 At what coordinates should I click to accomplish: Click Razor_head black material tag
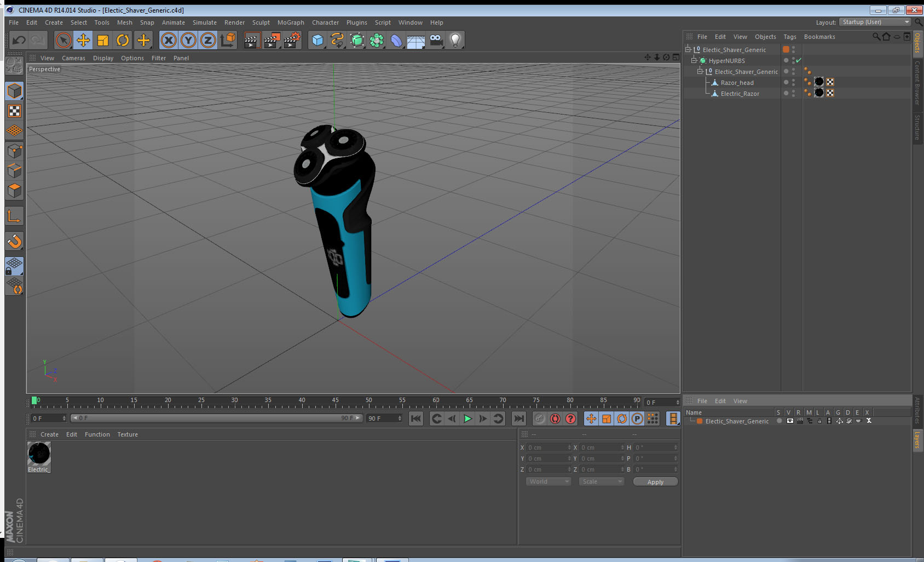point(819,82)
